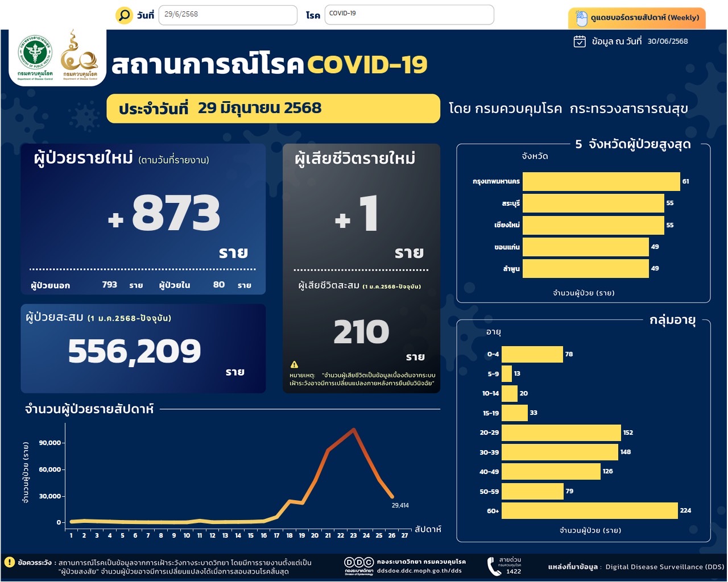Click the Digital Disease Surveillance (DDS) source text

point(665,567)
